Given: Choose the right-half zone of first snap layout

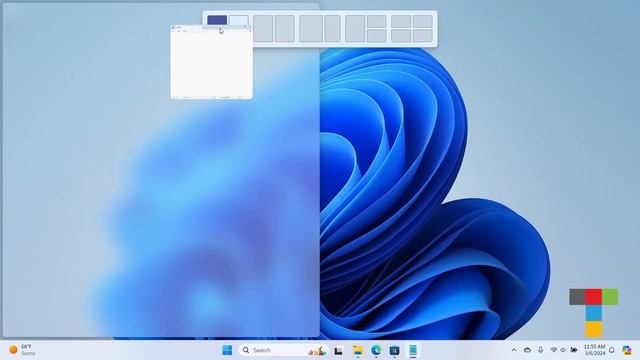Looking at the screenshot, I should coord(239,20).
